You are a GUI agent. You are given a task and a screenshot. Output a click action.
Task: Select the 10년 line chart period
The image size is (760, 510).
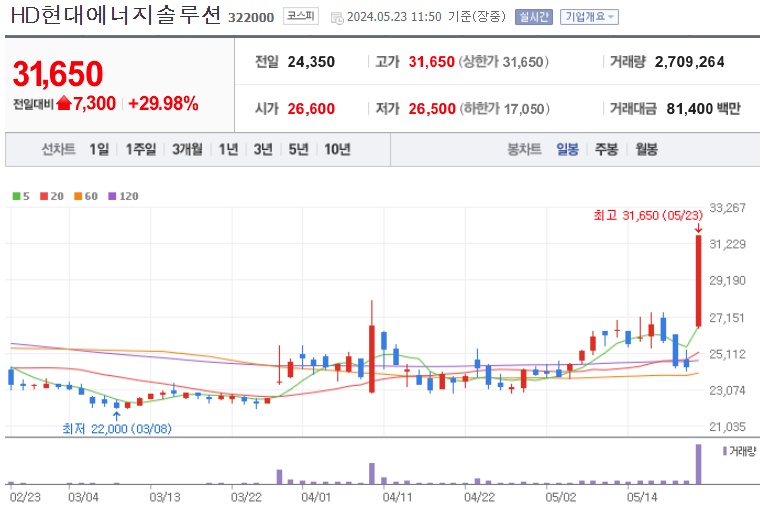point(337,149)
